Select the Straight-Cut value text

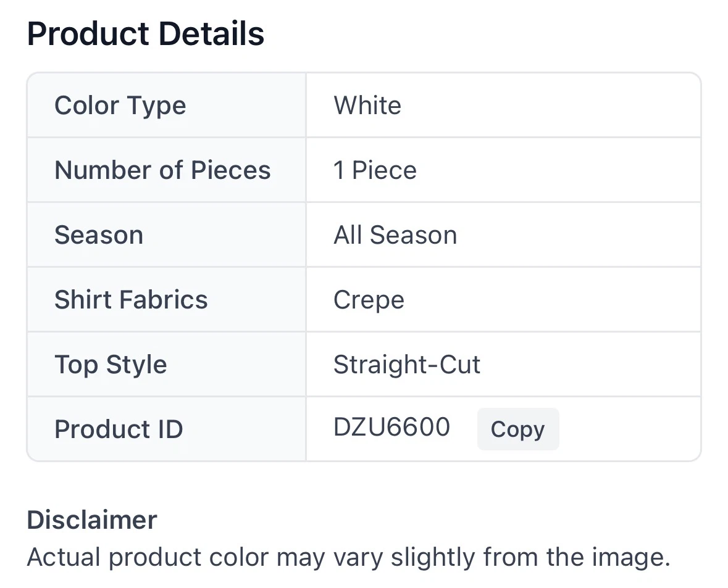[x=407, y=364]
